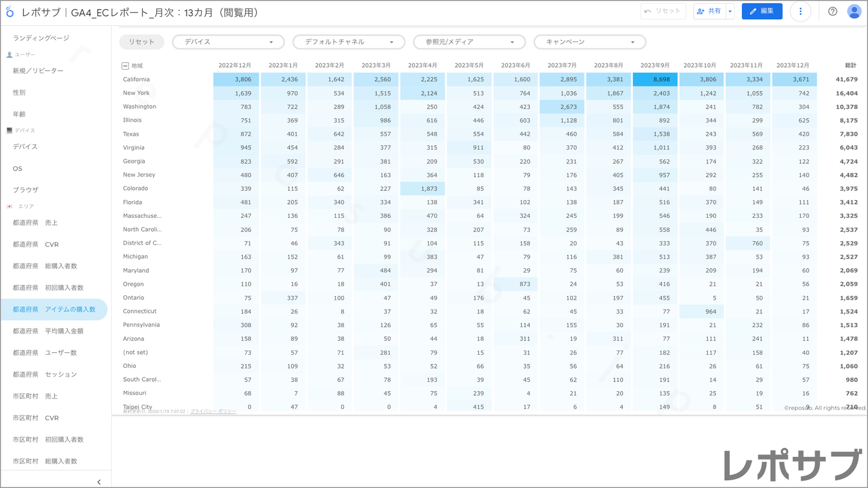Collapse the left sidebar with chevron arrow

coord(99,481)
